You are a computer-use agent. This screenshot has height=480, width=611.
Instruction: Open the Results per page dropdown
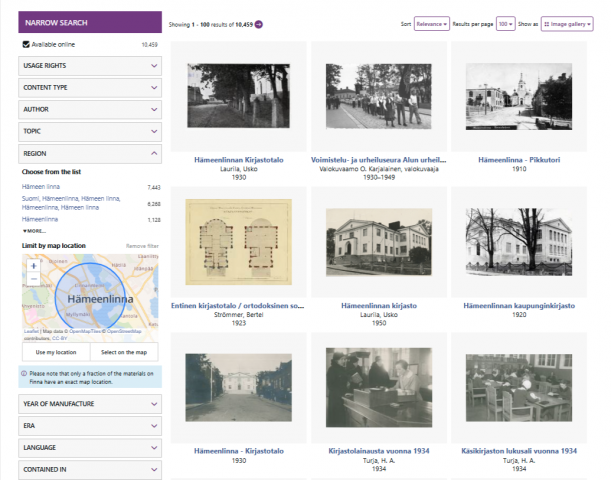click(x=505, y=24)
